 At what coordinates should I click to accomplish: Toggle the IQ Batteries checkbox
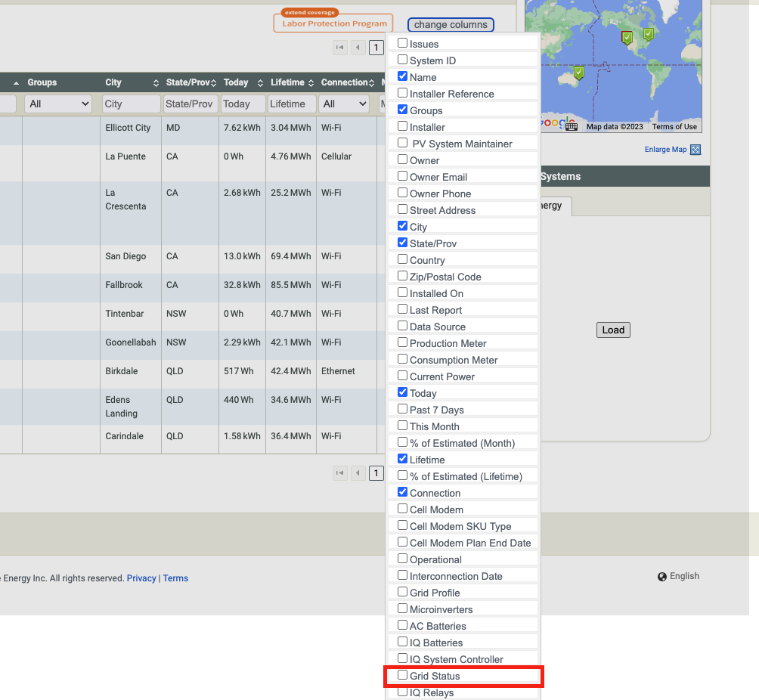coord(402,642)
